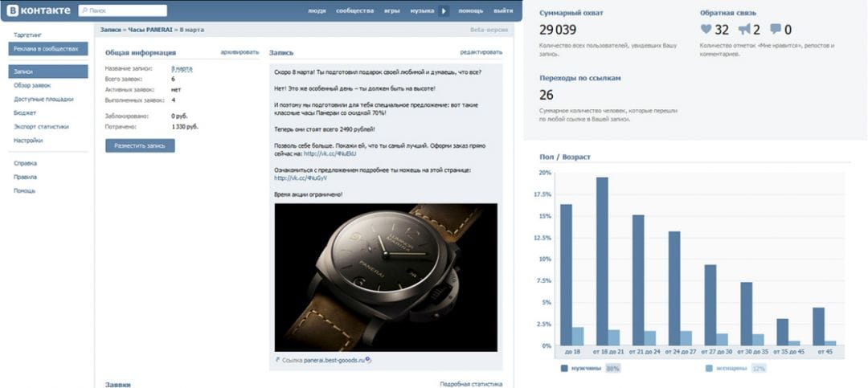Click the VKontakte logo in header
Screen dimensions: 868x388
pos(39,10)
